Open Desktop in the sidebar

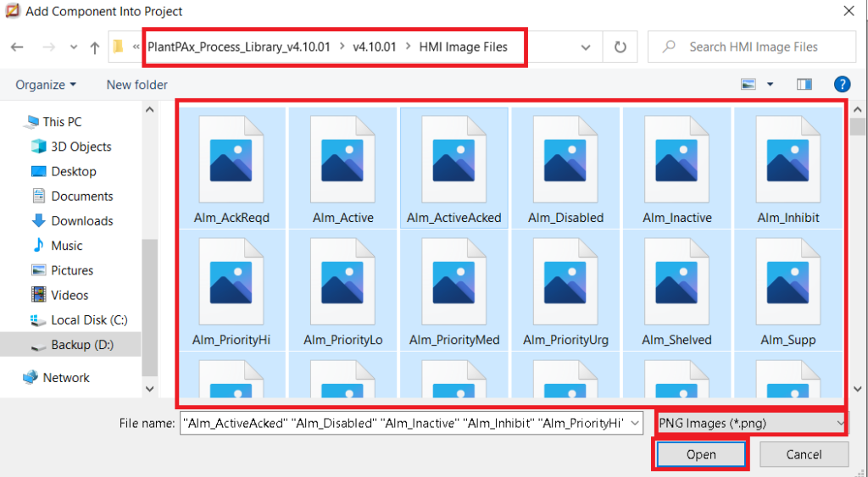coord(64,171)
